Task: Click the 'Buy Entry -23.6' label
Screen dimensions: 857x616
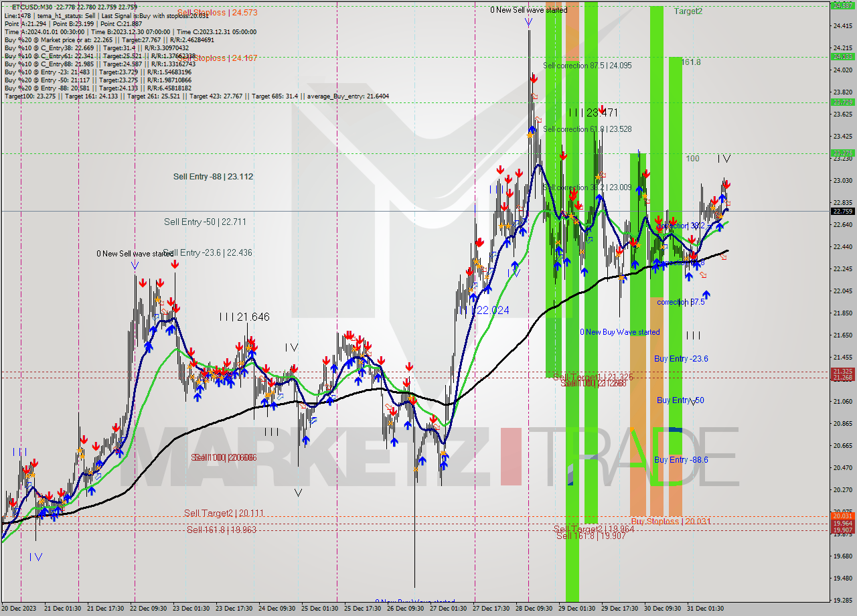Action: pyautogui.click(x=681, y=359)
